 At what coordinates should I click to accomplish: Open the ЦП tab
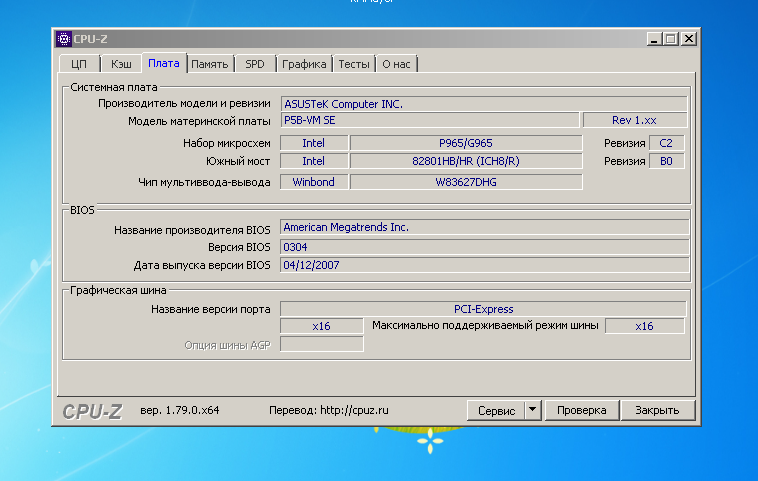pyautogui.click(x=79, y=64)
